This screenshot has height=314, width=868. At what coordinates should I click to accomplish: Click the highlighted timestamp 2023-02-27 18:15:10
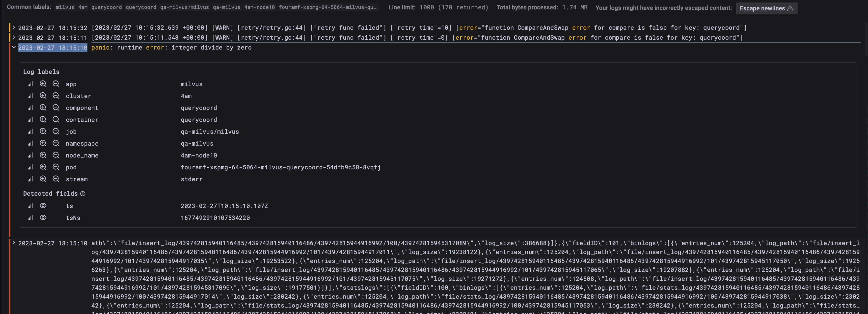[53, 48]
